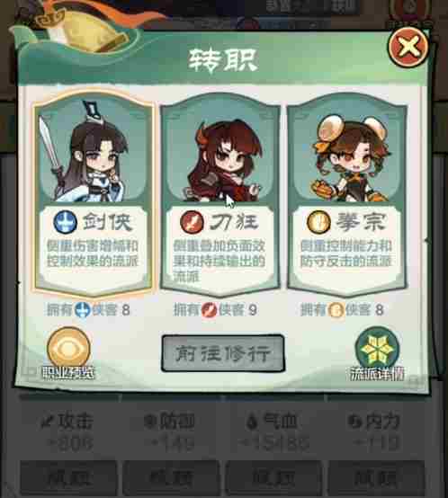This screenshot has width=448, height=498.
Task: Click the yellow fist icon beside 拳宗
Action: click(318, 221)
